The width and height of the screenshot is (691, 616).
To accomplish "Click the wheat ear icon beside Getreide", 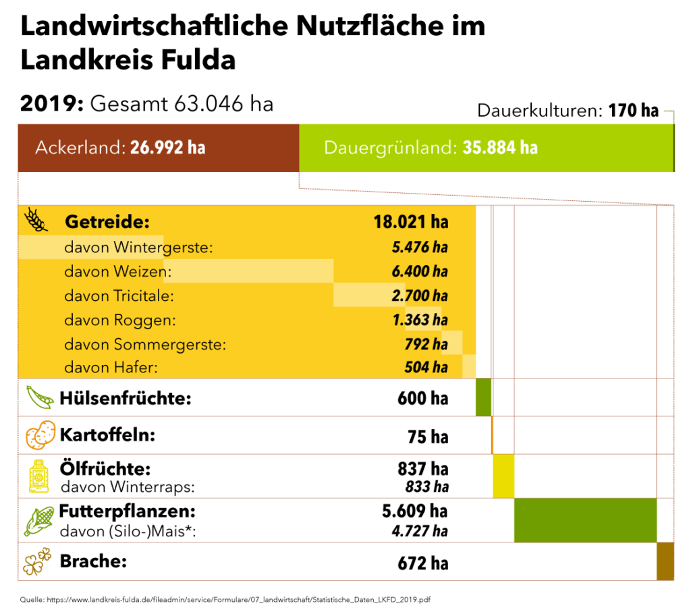I will pyautogui.click(x=36, y=219).
